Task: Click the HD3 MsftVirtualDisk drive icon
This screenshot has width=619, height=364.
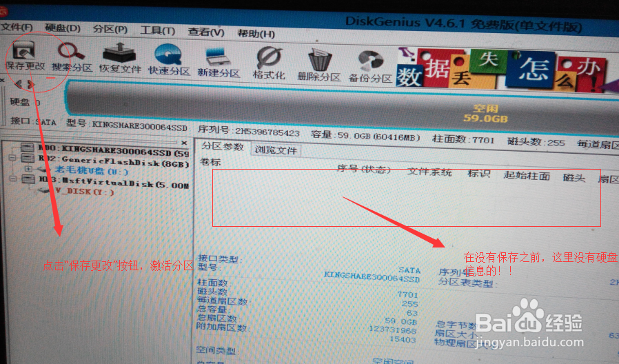Action: pos(28,179)
